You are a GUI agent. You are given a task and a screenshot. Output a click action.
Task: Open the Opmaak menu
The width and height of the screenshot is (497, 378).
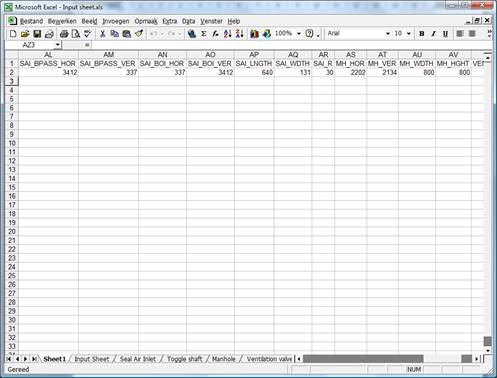click(146, 21)
